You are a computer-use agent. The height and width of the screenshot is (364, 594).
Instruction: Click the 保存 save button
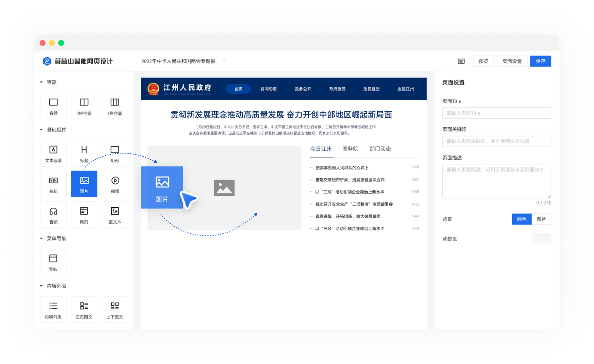point(540,61)
